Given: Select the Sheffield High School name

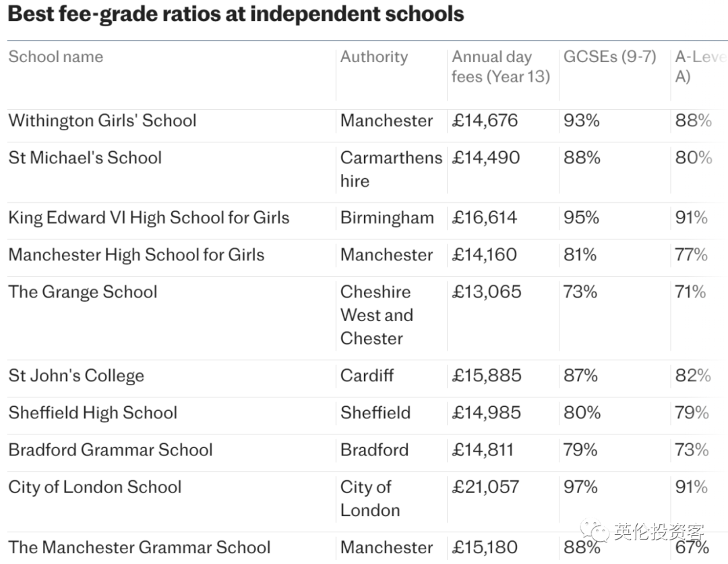Looking at the screenshot, I should (92, 413).
